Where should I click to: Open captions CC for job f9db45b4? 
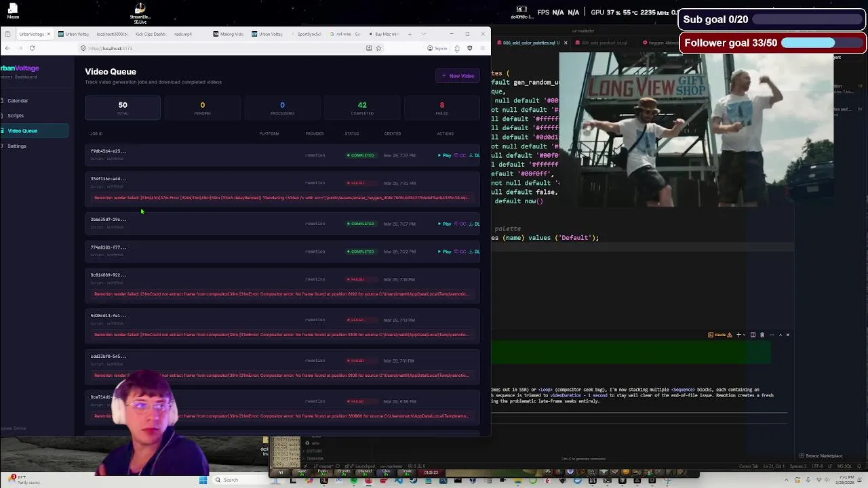pos(460,155)
